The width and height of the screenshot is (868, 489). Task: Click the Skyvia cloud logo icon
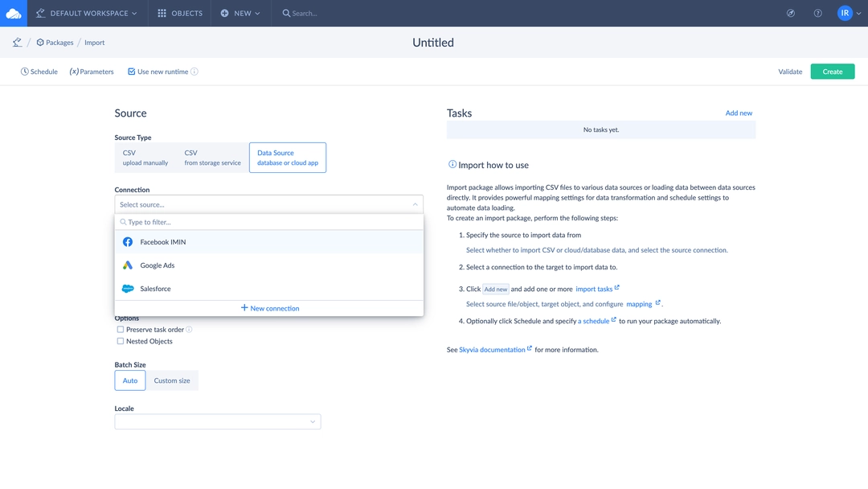(x=14, y=14)
